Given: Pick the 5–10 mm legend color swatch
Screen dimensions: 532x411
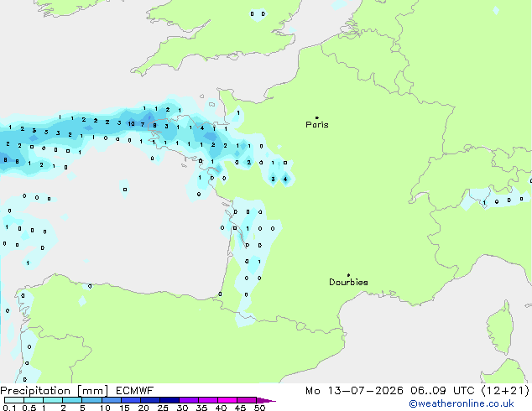Looking at the screenshot, I should pyautogui.click(x=91, y=400).
